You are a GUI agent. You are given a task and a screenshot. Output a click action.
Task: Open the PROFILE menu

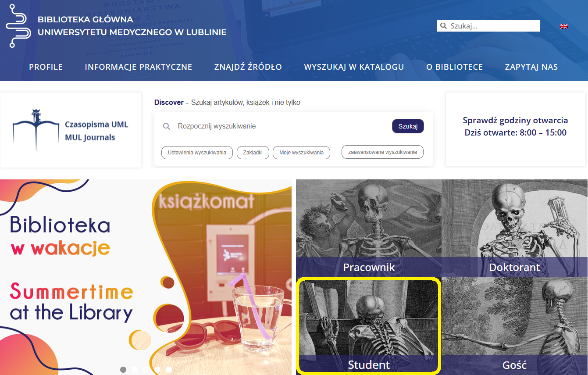tap(46, 67)
